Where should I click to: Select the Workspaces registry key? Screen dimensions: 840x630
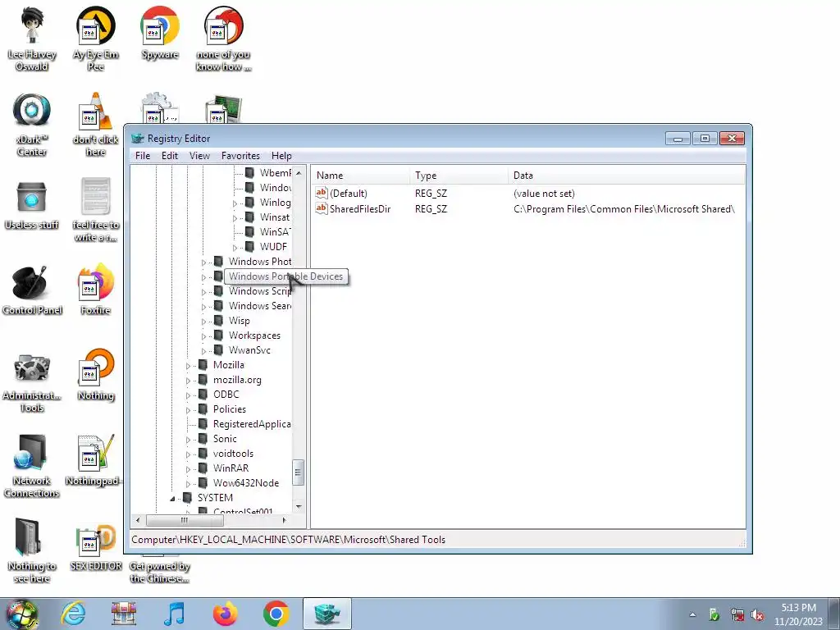click(254, 336)
